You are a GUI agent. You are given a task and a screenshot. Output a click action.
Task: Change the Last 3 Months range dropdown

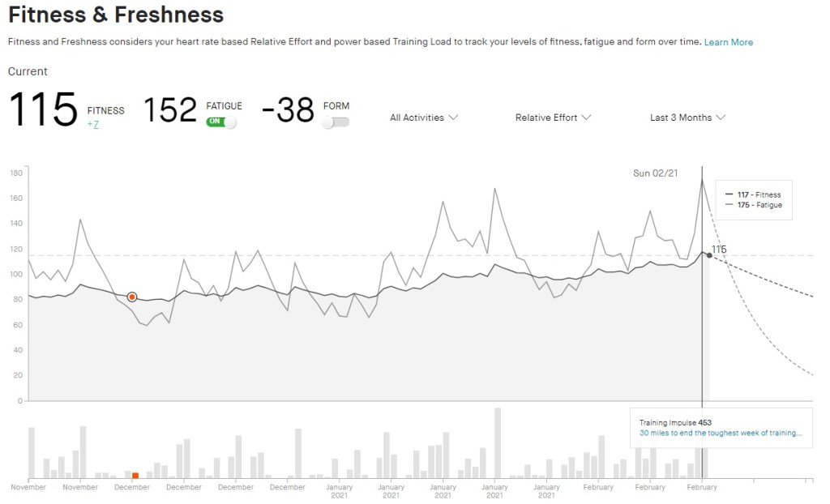(x=687, y=117)
